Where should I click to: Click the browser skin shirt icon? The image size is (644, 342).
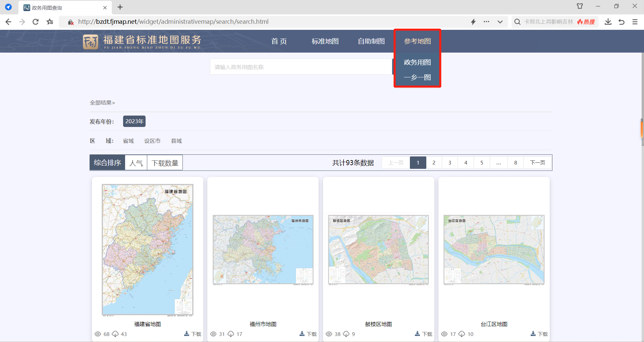580,6
